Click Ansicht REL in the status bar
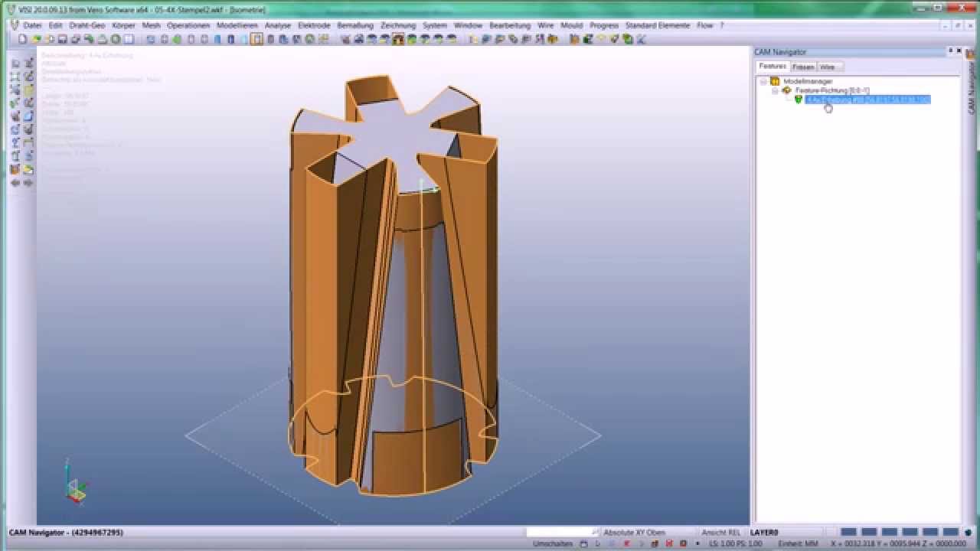Viewport: 980px width, 551px height. point(720,532)
